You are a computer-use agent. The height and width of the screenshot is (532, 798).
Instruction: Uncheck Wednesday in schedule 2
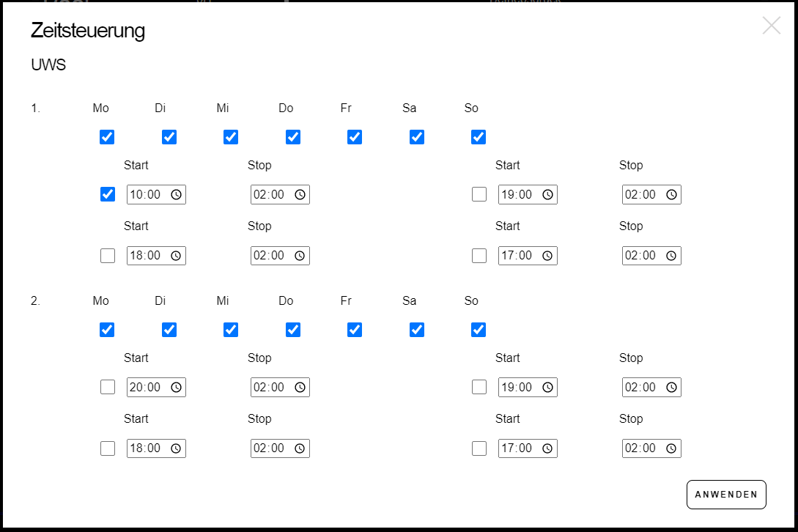pos(231,330)
